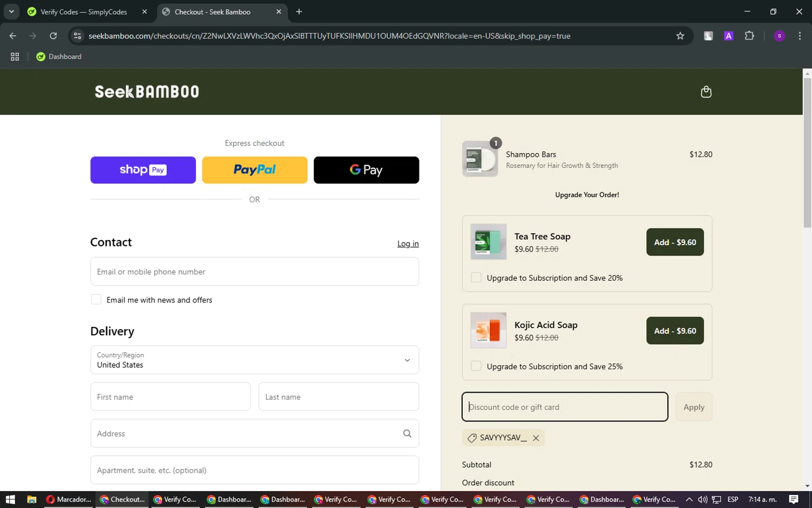812x508 pixels.
Task: Click the page vertical scrollbar thumb
Action: (807, 153)
